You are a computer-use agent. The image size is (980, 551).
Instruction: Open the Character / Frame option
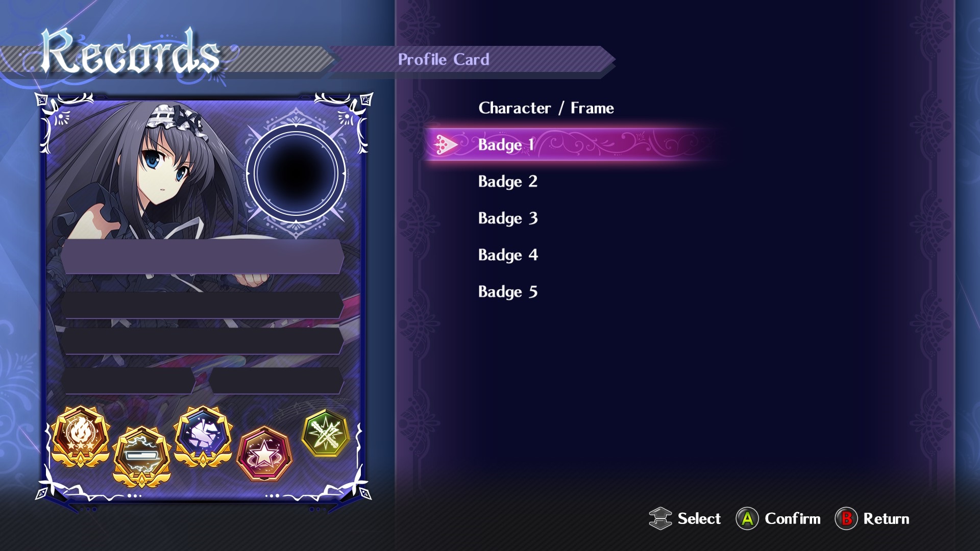coord(546,108)
